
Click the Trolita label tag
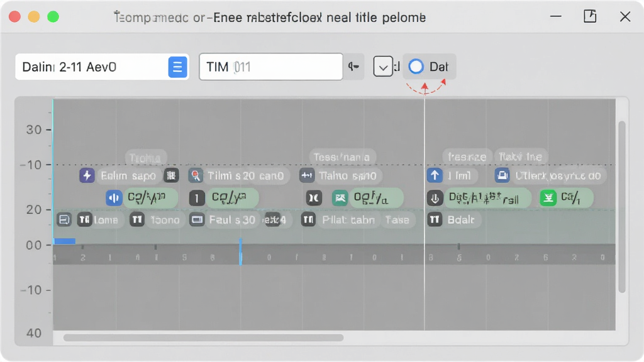[145, 158]
